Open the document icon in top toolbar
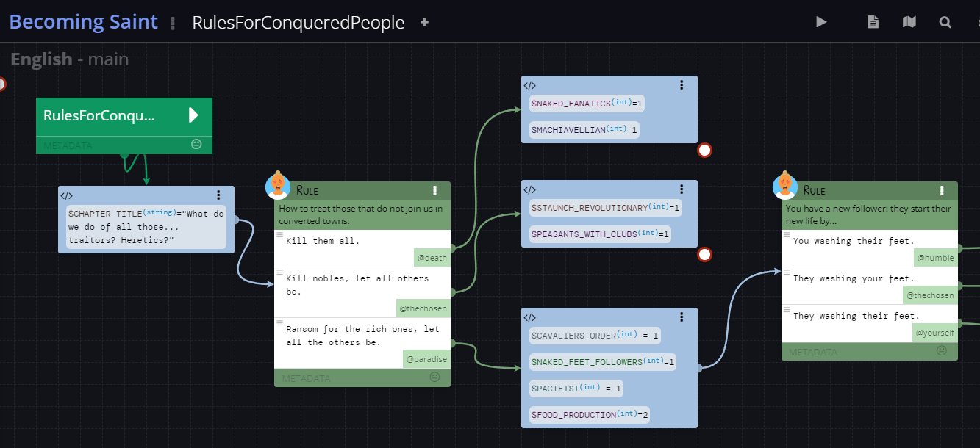 point(873,22)
